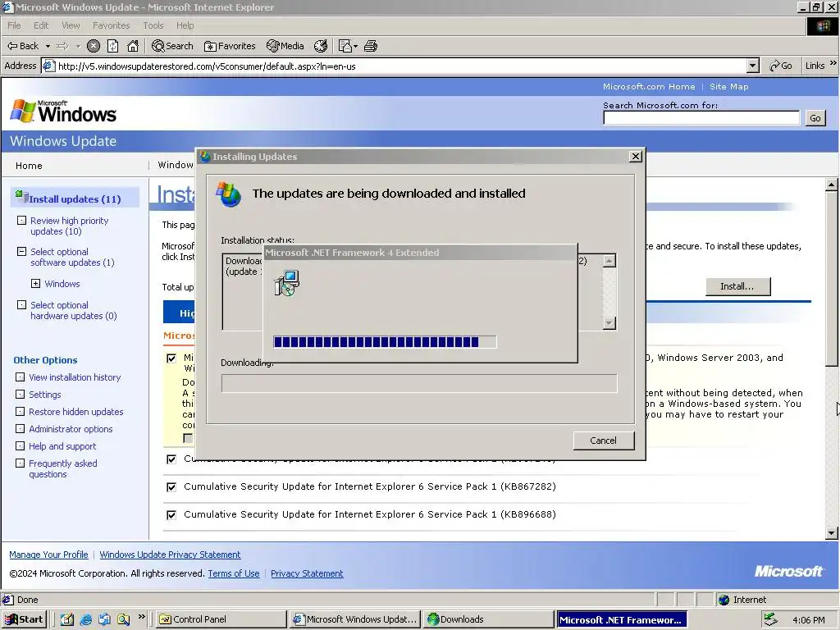The image size is (840, 630).
Task: Open the Search toolbar button
Action: 172,46
